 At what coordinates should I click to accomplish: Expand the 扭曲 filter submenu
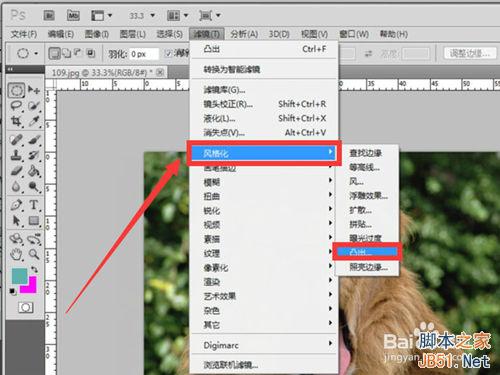click(264, 196)
